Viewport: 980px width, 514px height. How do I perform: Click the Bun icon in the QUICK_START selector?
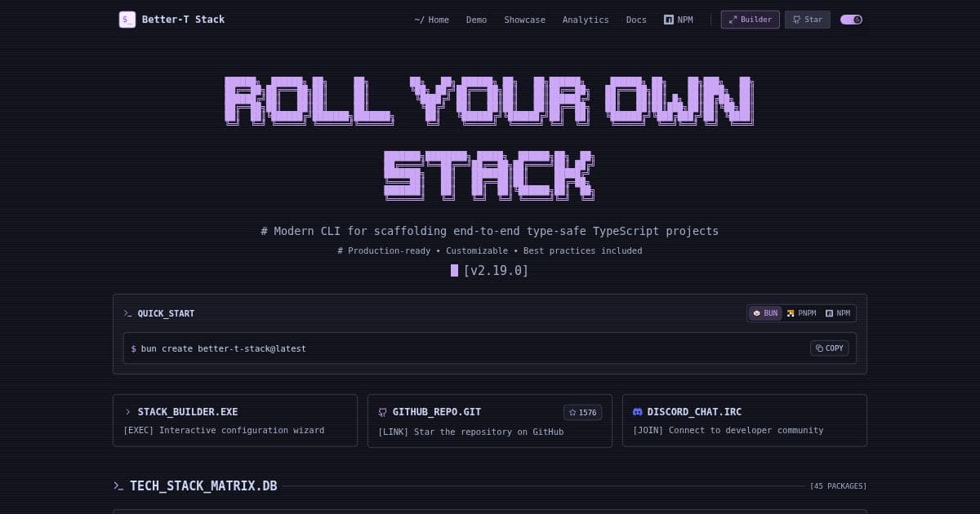point(757,313)
